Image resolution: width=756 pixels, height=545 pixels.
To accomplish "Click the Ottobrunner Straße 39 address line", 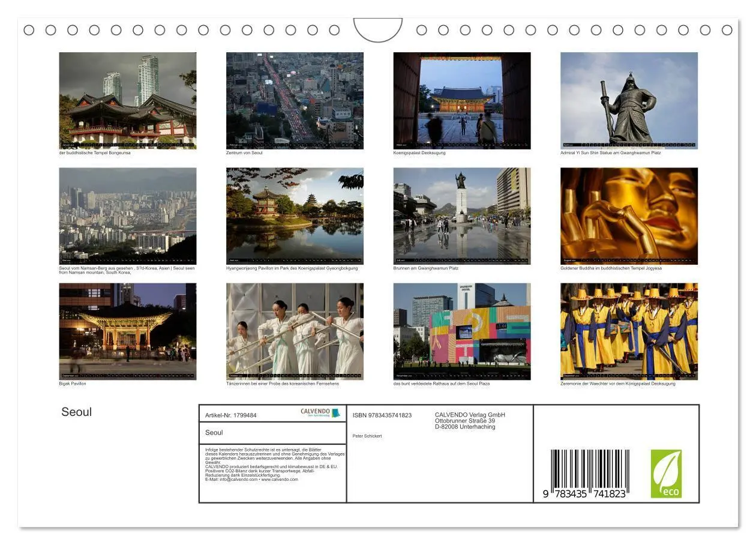I will [465, 421].
